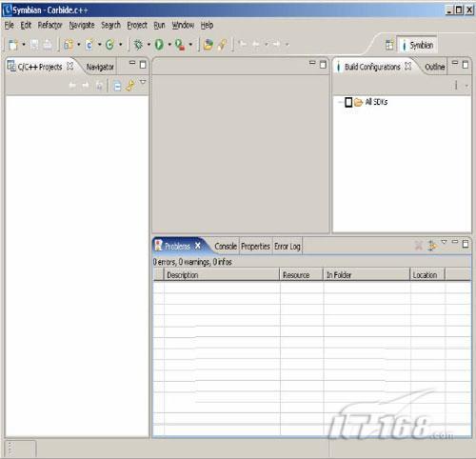
Task: Open the External Tools dropdown arrow
Action: tap(190, 45)
